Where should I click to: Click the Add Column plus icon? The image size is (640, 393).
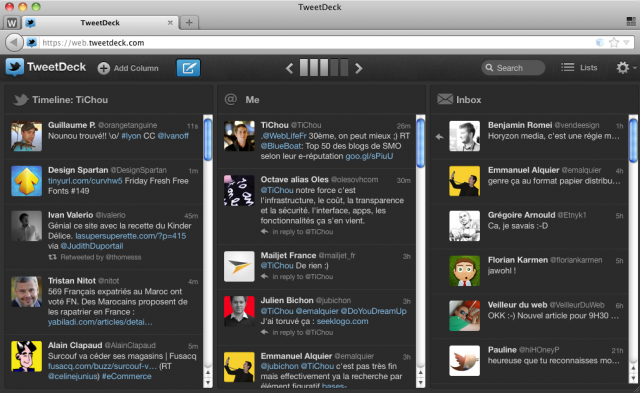click(x=104, y=68)
